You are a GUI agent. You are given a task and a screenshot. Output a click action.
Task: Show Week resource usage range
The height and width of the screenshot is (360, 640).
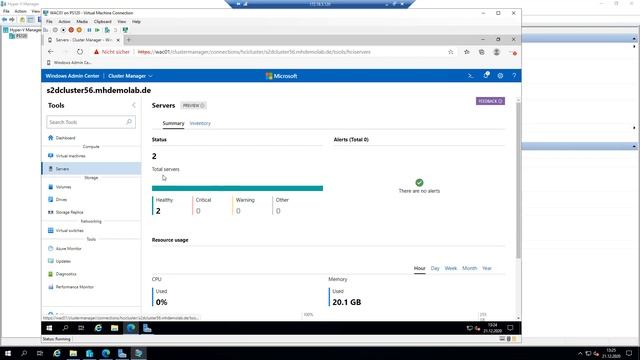click(451, 268)
